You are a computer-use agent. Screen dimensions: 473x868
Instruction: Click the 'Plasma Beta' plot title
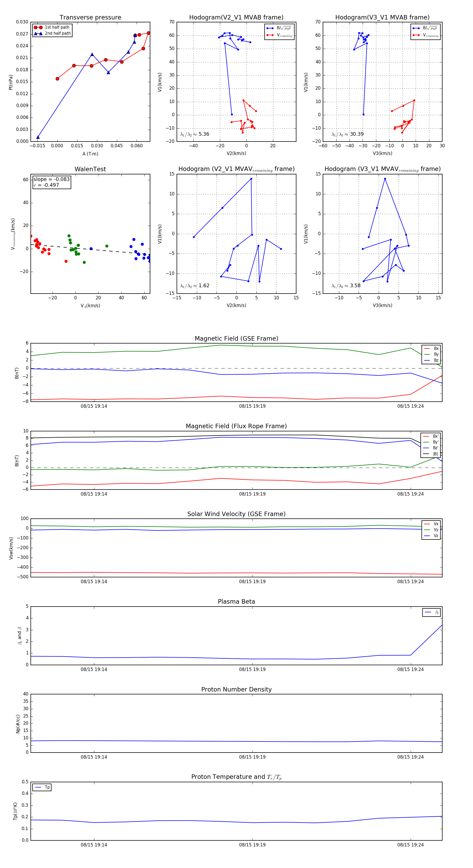click(x=236, y=602)
